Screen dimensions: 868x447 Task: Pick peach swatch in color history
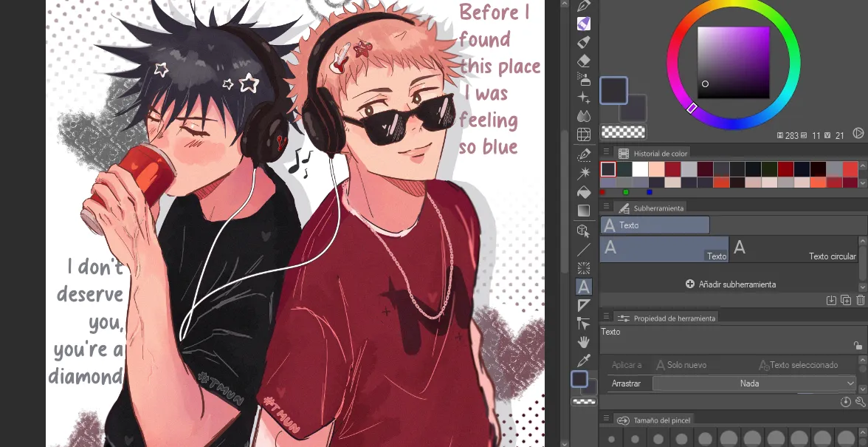[x=657, y=169]
